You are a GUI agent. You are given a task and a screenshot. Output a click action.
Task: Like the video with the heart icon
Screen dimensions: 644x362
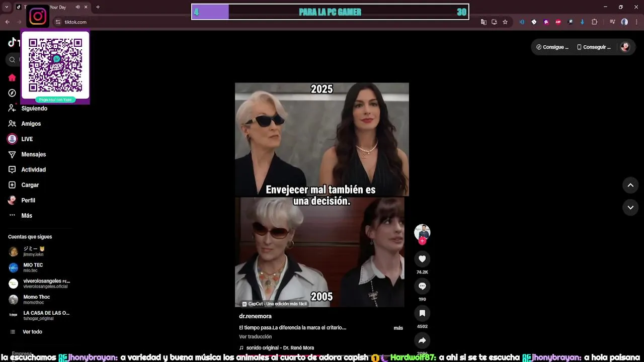coord(422,259)
